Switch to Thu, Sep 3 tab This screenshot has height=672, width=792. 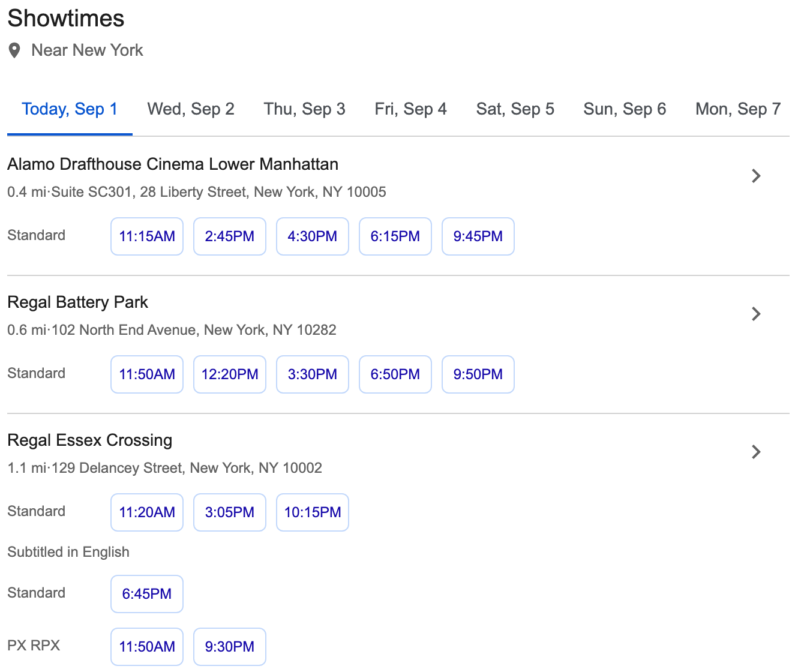point(305,109)
